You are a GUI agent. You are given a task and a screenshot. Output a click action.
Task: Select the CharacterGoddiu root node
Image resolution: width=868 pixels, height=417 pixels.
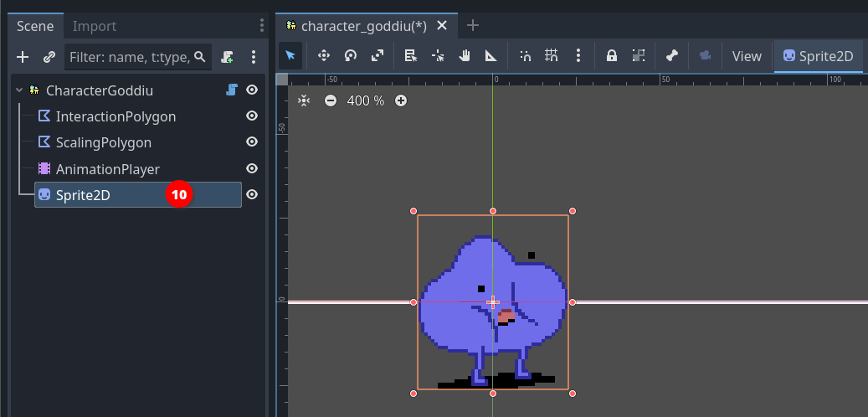[x=100, y=90]
